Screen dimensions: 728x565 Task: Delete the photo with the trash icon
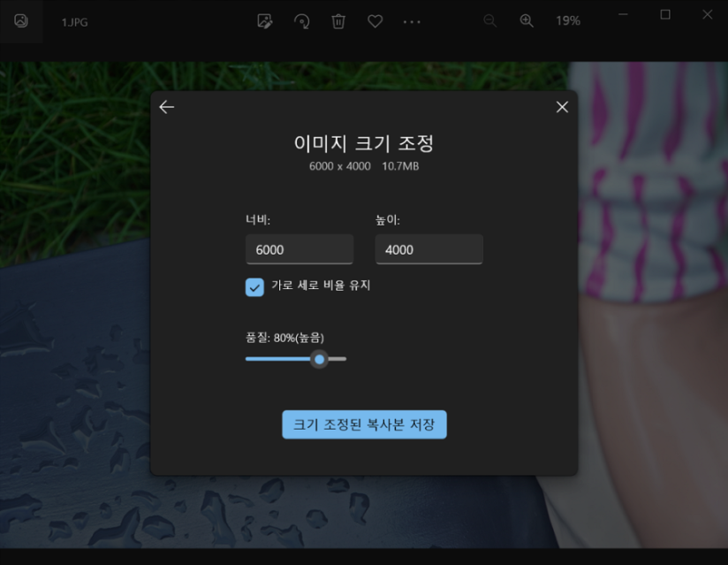(x=338, y=21)
